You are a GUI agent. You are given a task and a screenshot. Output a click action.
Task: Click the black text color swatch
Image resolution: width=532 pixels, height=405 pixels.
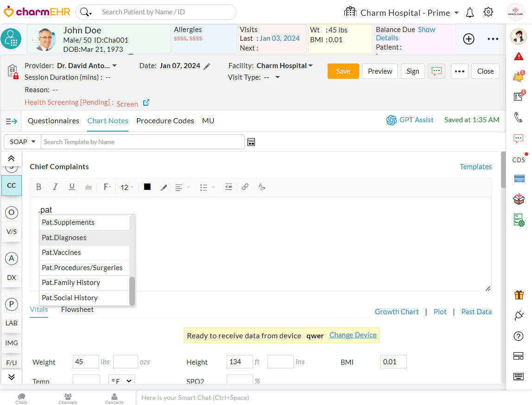(x=147, y=187)
